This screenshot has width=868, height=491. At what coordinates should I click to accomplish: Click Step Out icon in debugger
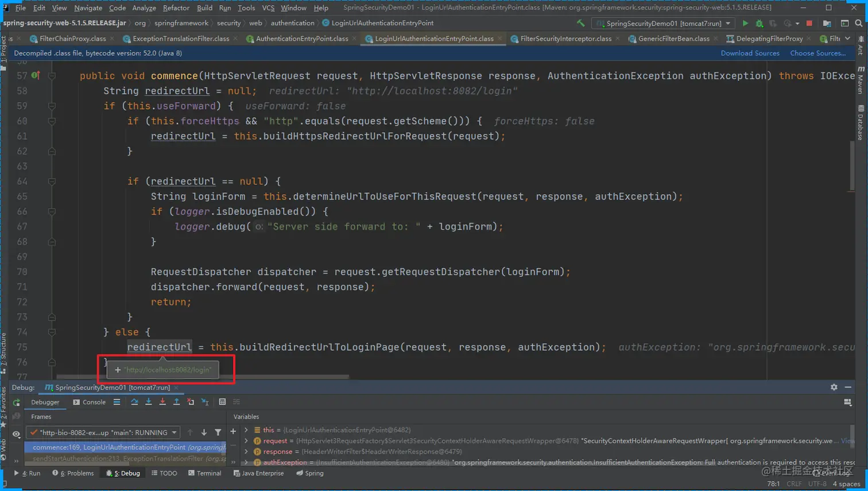(176, 402)
